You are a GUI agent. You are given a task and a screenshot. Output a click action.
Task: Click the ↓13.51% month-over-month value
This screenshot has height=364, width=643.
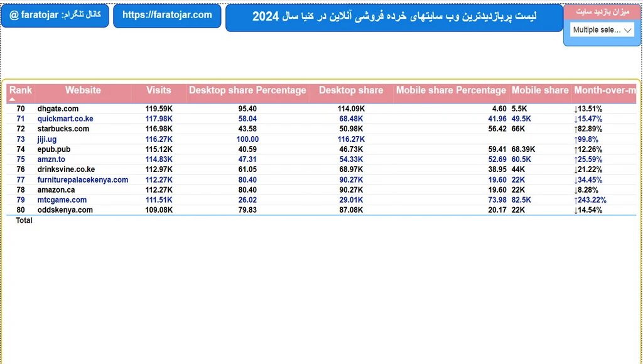(x=588, y=109)
